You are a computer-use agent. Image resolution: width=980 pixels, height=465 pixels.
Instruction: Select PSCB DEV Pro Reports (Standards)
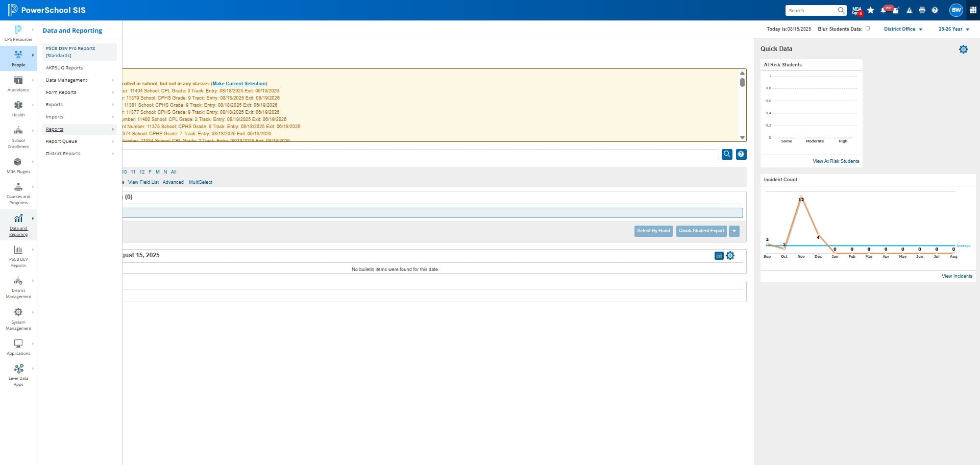pos(80,52)
